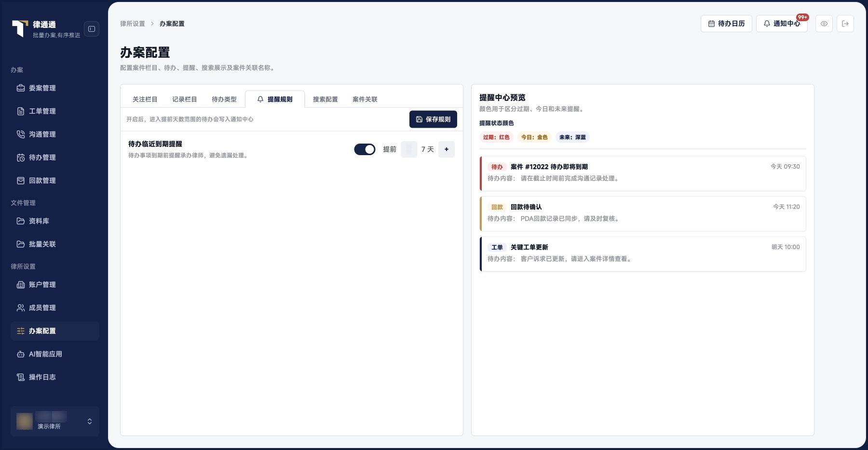Open AI智能应用 in the sidebar
Viewport: 868px width, 450px height.
point(55,354)
